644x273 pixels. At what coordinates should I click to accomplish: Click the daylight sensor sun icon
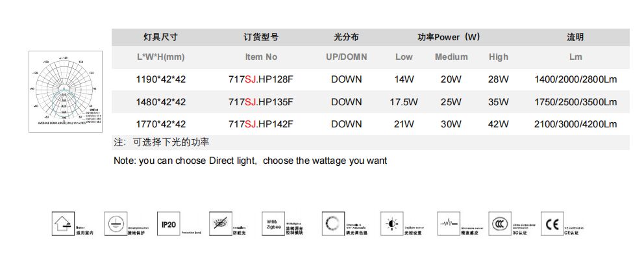pyautogui.click(x=392, y=224)
